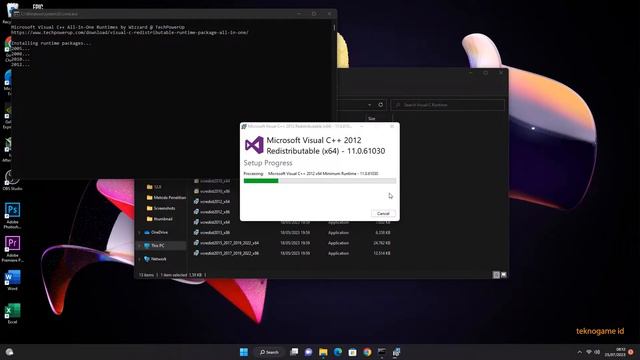Click Explorer search field
This screenshot has height=360, width=640.
coord(448,105)
